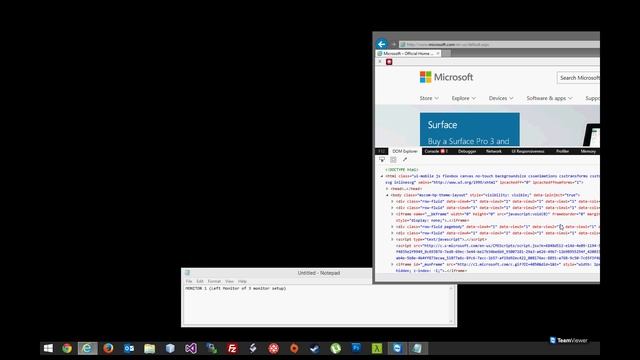Open Outlook from the taskbar
This screenshot has height=360, width=640.
129,348
